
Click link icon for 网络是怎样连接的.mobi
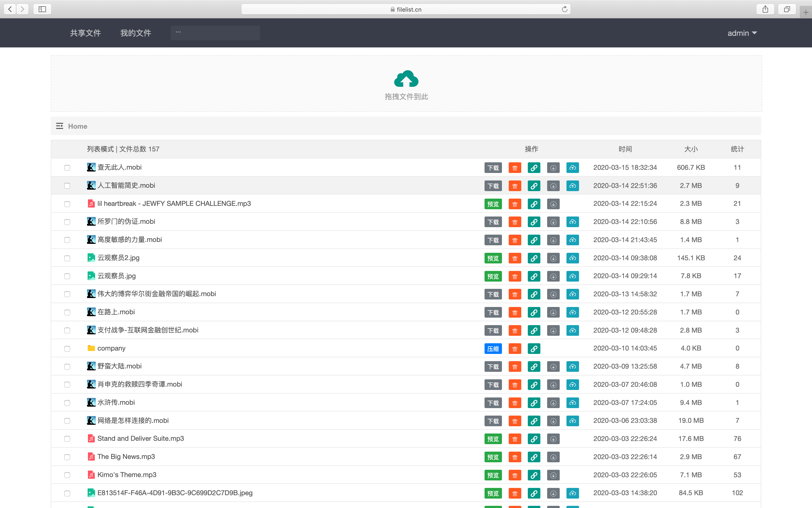point(534,421)
